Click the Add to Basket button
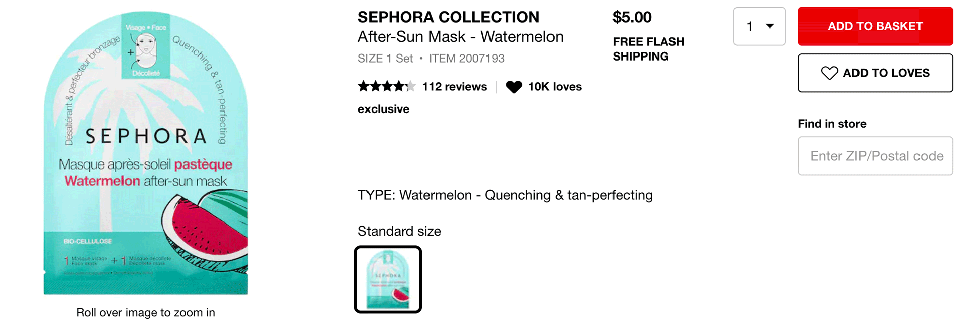 (x=875, y=26)
